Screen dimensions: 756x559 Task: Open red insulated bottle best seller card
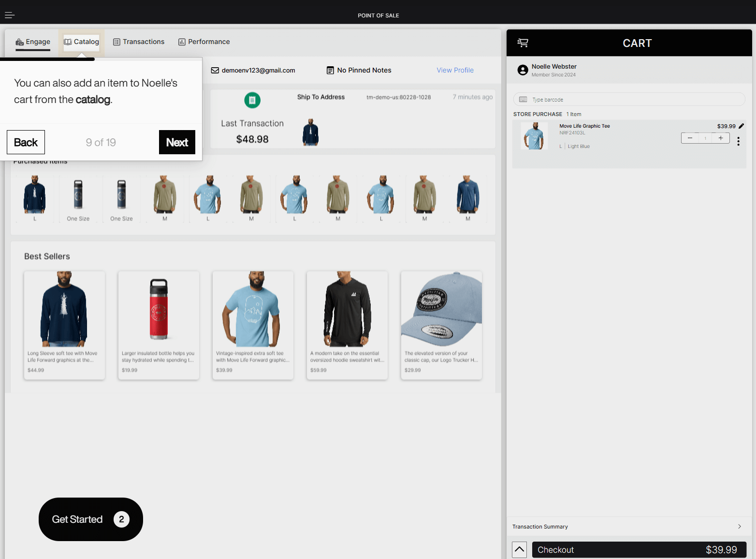(159, 325)
